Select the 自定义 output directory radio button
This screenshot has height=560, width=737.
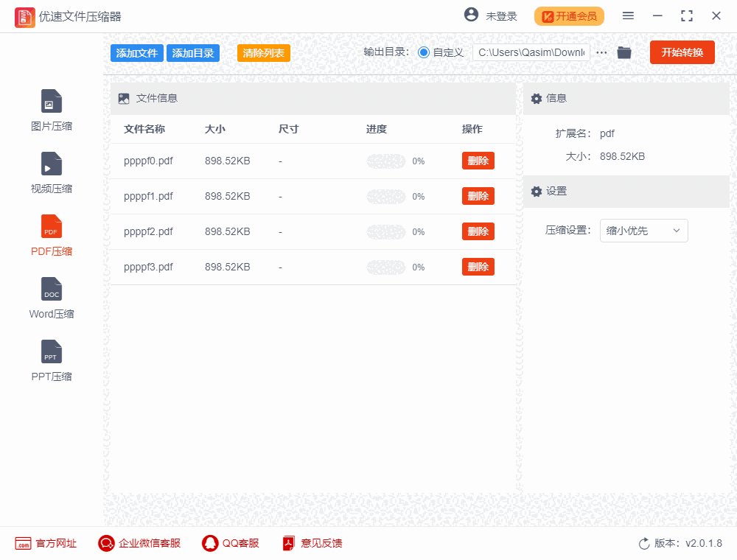point(423,52)
